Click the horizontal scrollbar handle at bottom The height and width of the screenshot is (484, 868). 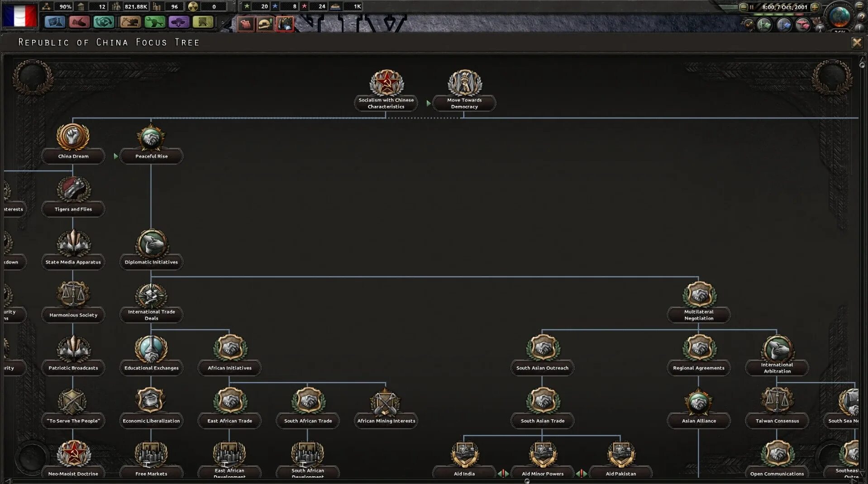(x=527, y=481)
